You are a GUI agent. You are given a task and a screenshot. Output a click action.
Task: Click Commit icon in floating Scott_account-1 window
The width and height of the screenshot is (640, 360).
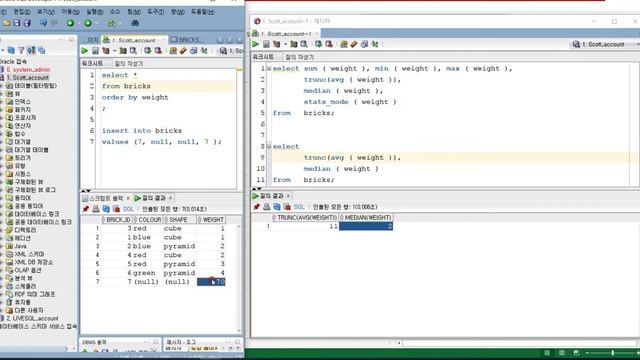pos(318,44)
